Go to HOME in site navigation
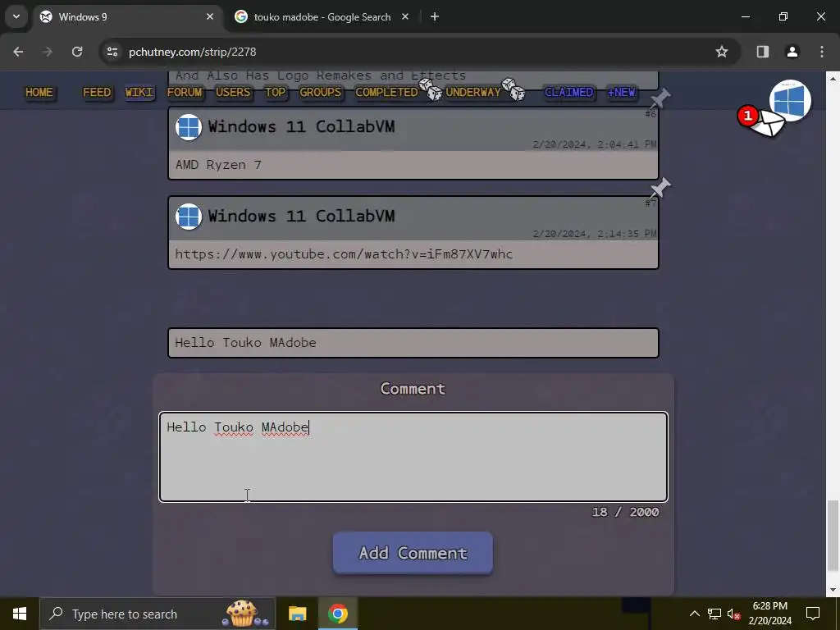The height and width of the screenshot is (630, 840). pyautogui.click(x=39, y=92)
